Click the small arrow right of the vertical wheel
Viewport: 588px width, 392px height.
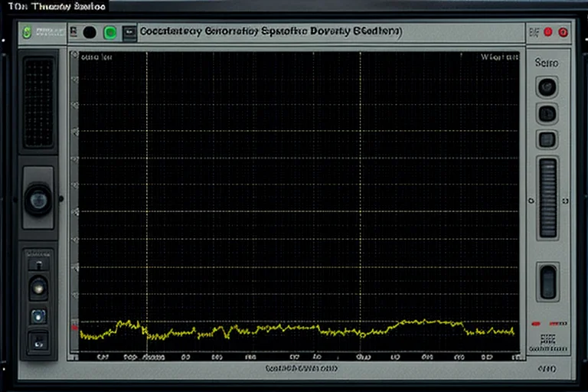(565, 201)
